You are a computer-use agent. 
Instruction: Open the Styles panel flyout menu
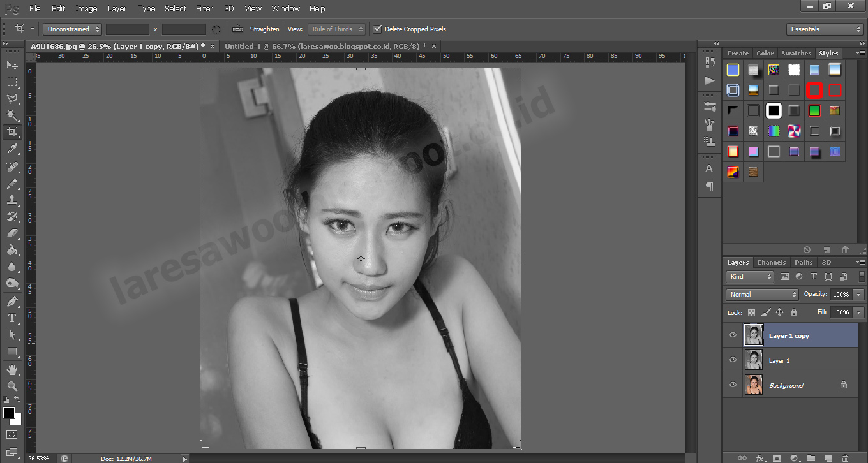click(x=860, y=54)
